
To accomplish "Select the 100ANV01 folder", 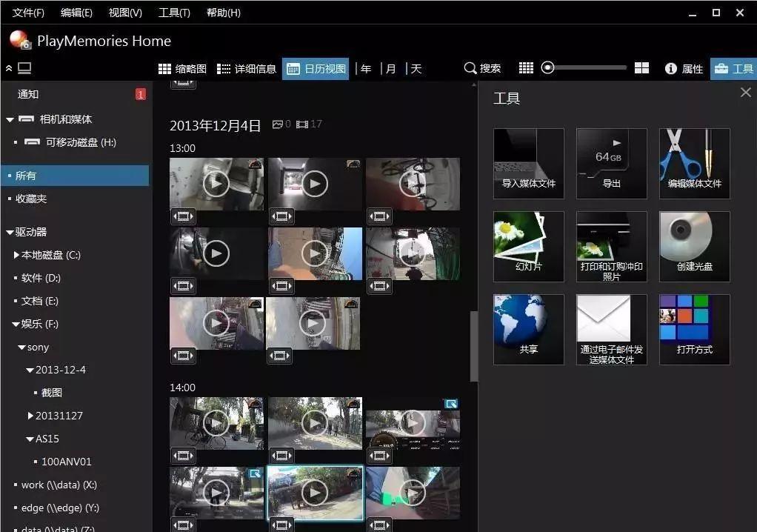I will pyautogui.click(x=66, y=462).
